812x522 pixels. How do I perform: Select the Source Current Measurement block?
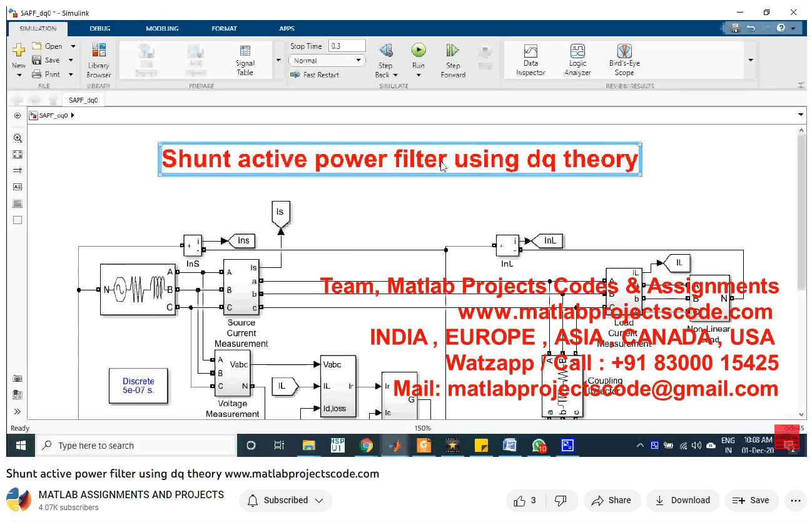(241, 289)
